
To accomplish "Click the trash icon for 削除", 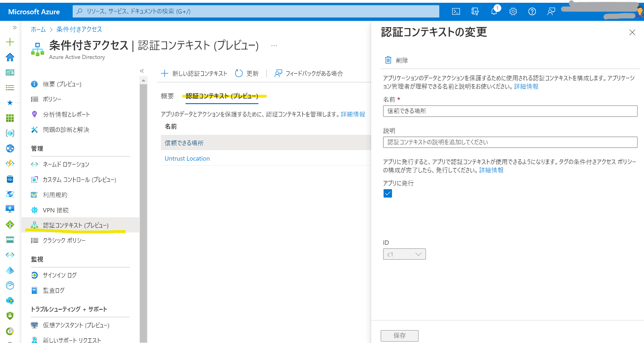I will 388,60.
